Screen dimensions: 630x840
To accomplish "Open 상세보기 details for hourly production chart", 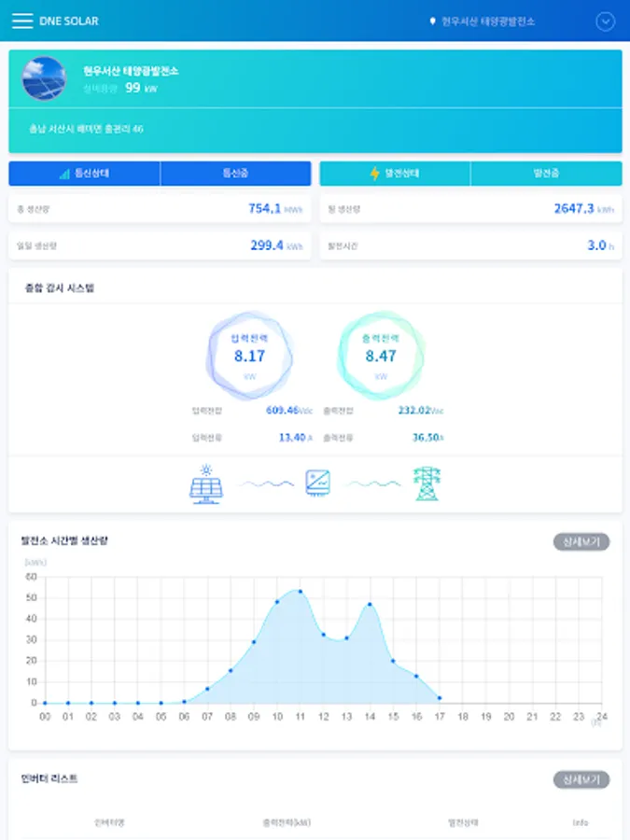I will coord(581,541).
